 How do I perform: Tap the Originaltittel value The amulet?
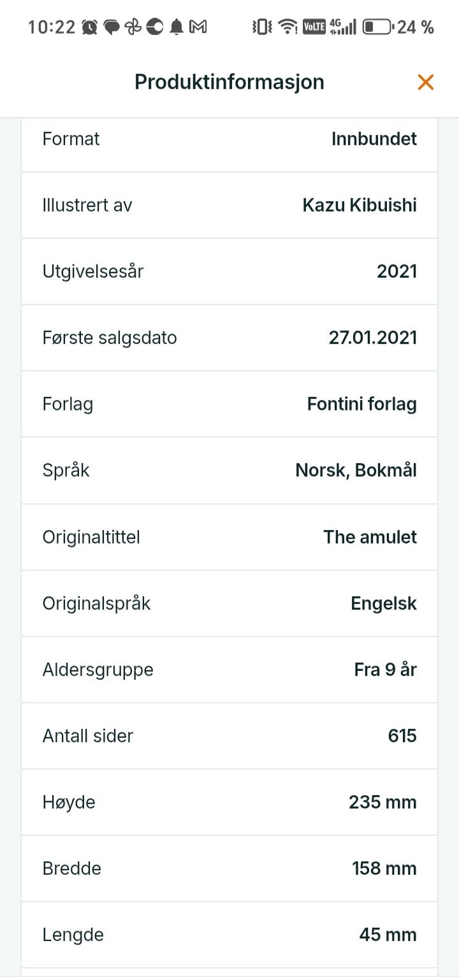coord(370,537)
